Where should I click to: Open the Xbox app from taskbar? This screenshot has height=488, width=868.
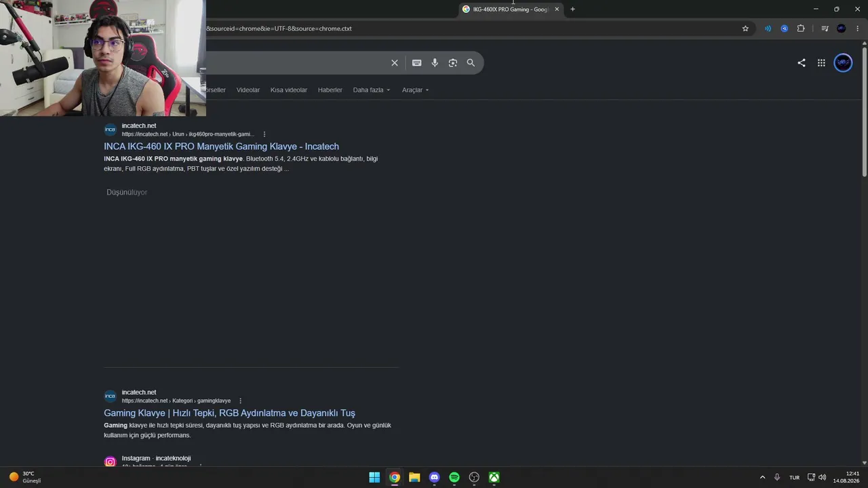click(494, 477)
